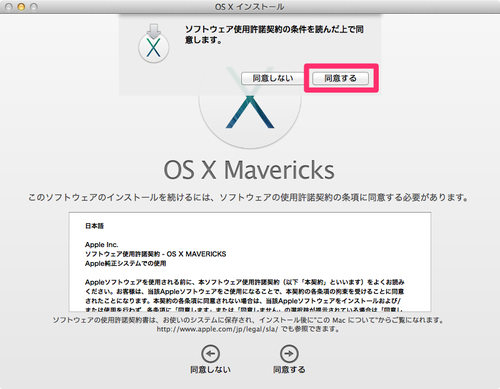
Task: Click the yellow minimize window button
Action: tap(21, 7)
